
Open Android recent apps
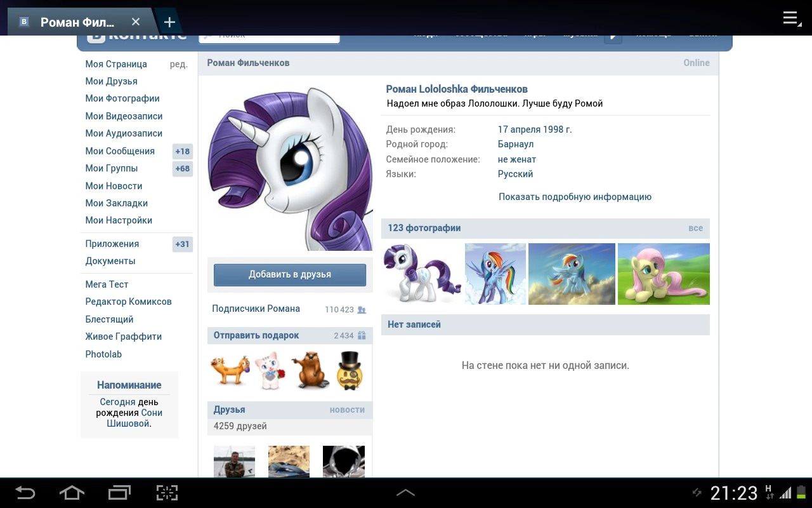(x=119, y=493)
